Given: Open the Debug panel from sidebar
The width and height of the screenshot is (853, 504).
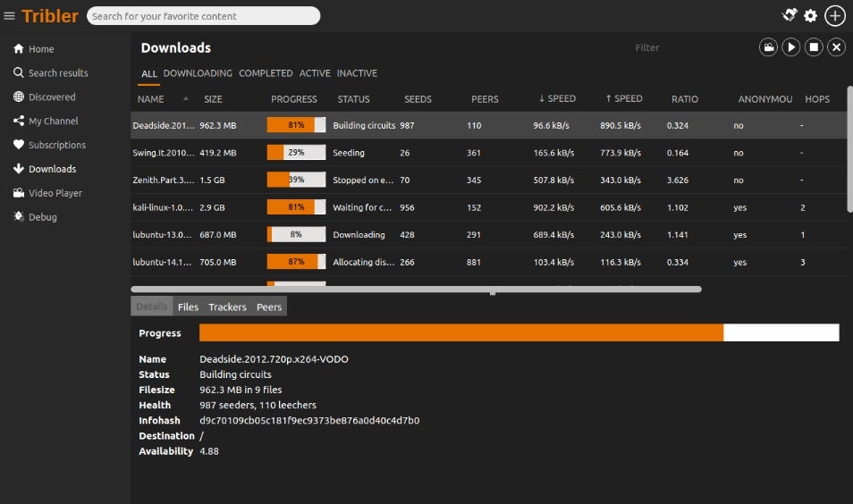Looking at the screenshot, I should click(x=42, y=216).
